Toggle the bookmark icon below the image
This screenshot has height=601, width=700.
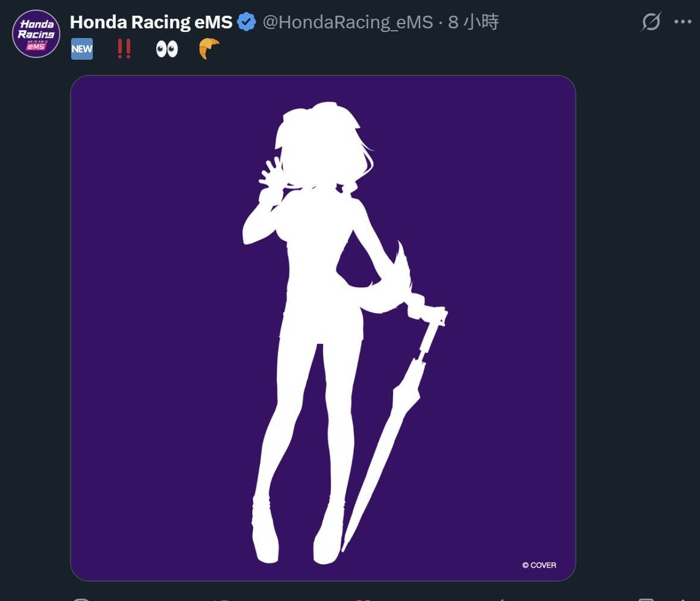[646, 599]
